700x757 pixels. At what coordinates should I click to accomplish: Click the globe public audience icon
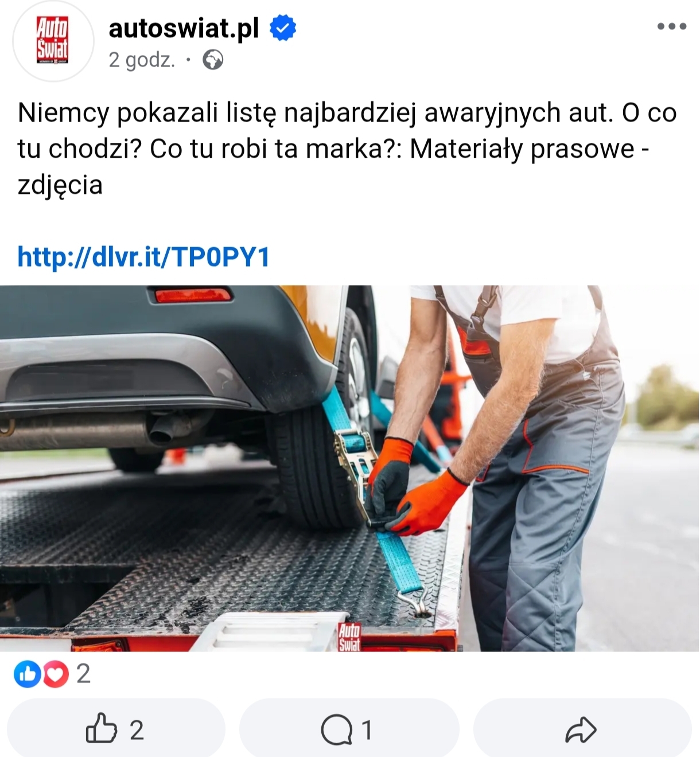click(x=213, y=60)
